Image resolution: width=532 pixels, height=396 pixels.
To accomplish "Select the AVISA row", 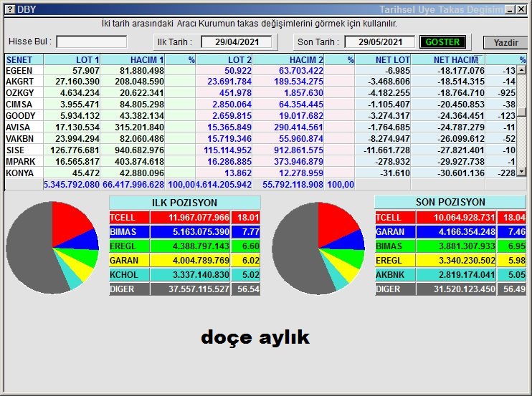I will click(x=260, y=127).
